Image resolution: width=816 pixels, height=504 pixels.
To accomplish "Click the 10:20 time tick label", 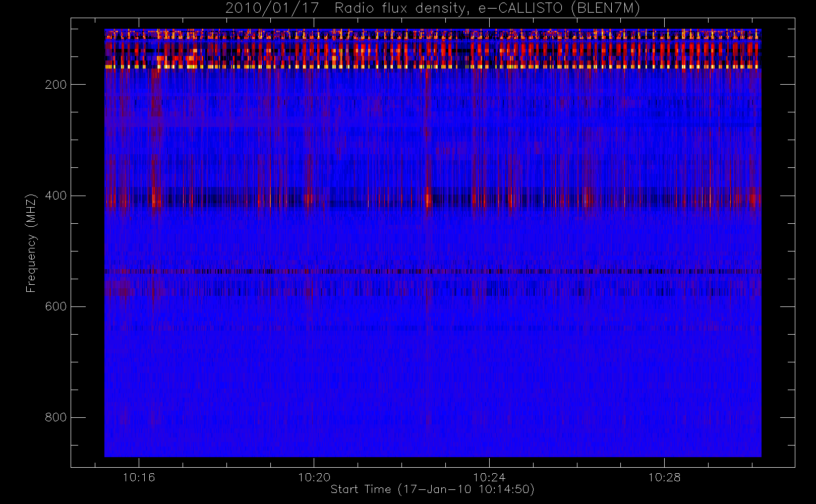I will (x=314, y=477).
